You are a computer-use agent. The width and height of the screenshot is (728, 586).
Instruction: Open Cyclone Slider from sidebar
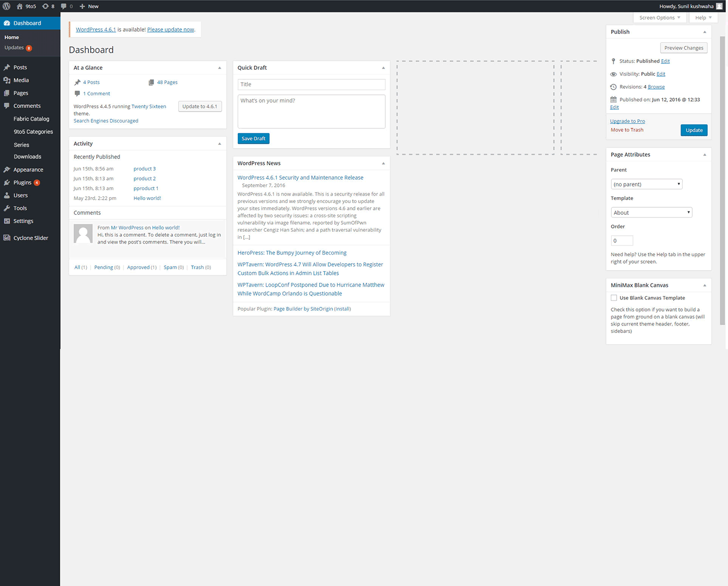[x=30, y=238]
